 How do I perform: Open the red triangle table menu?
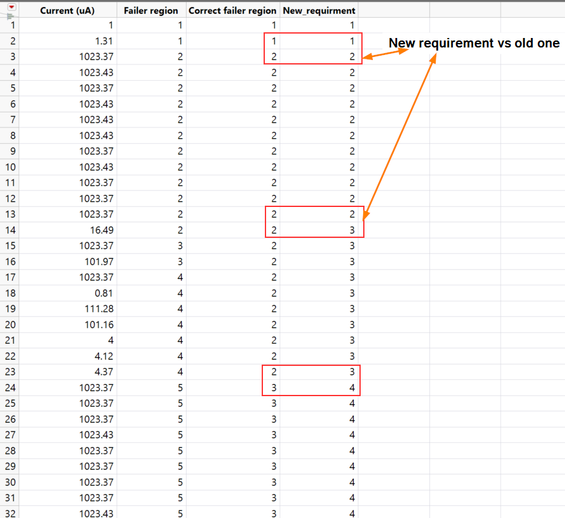[12, 7]
